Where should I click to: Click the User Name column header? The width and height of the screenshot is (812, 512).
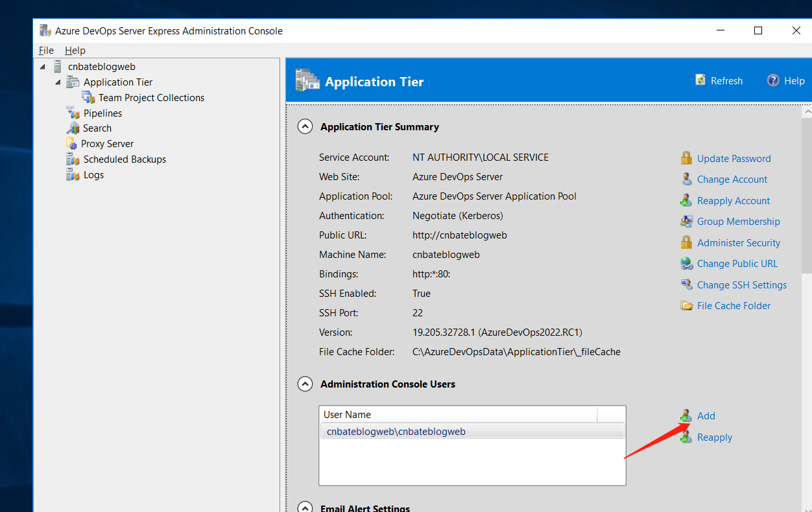[458, 415]
